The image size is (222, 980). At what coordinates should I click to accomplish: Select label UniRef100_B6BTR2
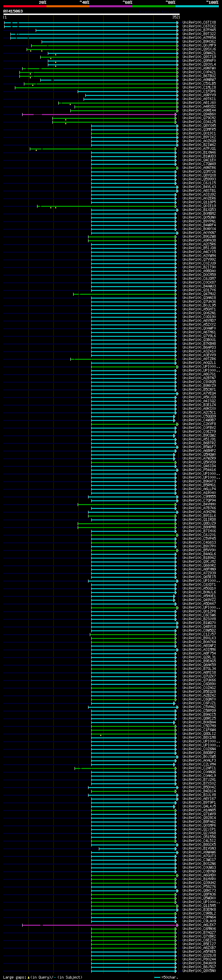[199, 443]
